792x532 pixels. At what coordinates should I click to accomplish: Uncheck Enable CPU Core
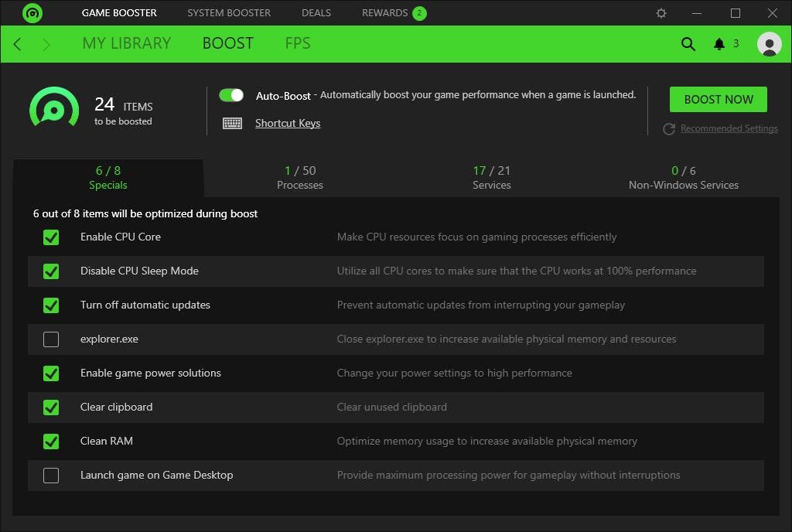[51, 237]
